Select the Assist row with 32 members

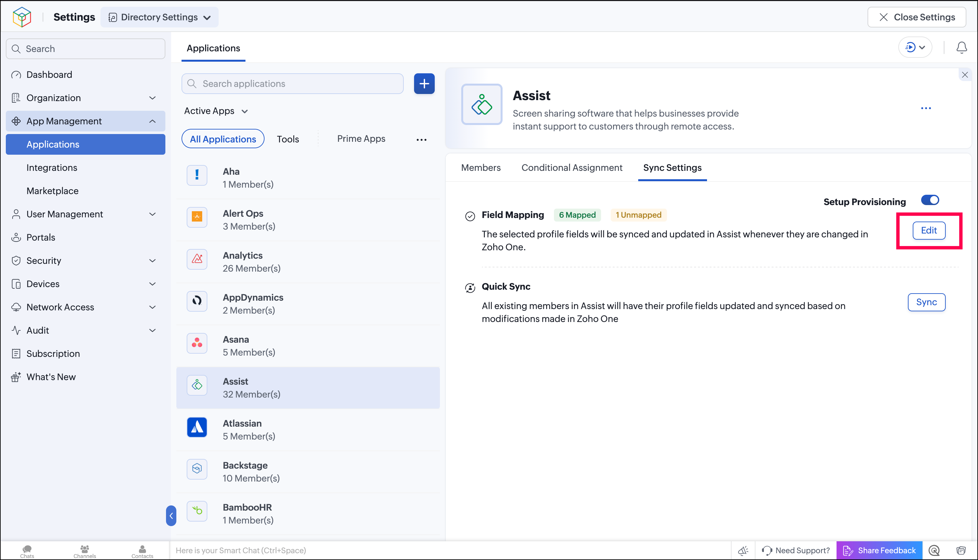point(308,388)
